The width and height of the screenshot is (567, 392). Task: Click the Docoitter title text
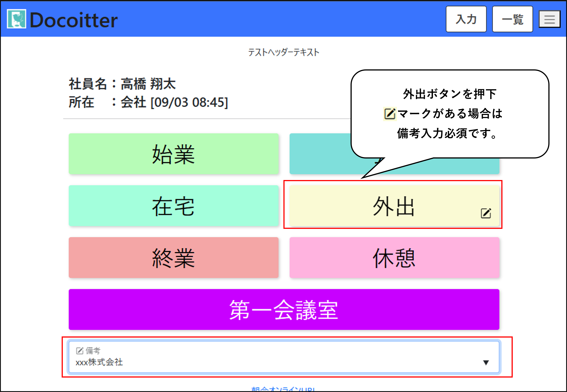click(74, 20)
